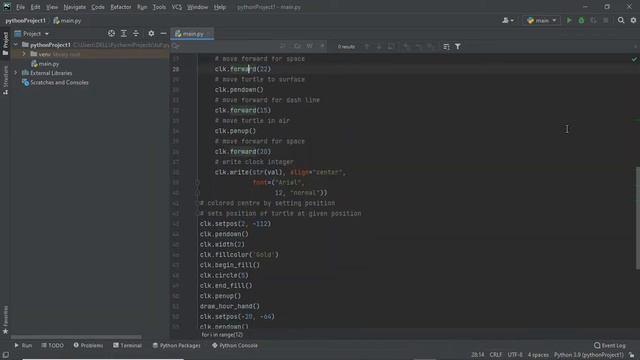The height and width of the screenshot is (360, 640).
Task: Open the Event Log
Action: tap(609, 345)
